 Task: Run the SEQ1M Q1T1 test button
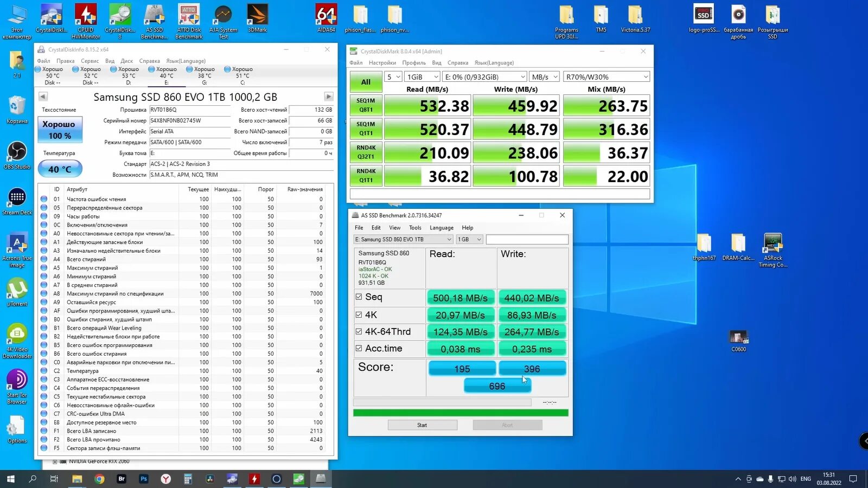click(x=366, y=129)
